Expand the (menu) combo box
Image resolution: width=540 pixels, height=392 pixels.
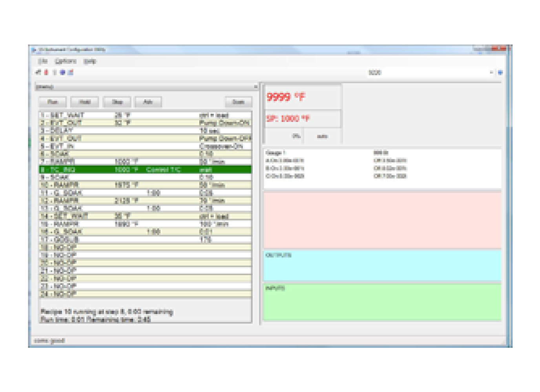click(x=254, y=86)
